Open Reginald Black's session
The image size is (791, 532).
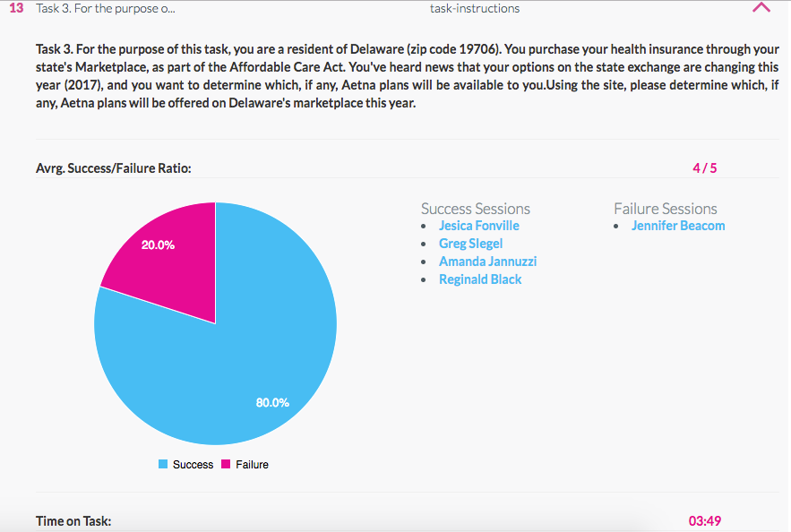(480, 279)
